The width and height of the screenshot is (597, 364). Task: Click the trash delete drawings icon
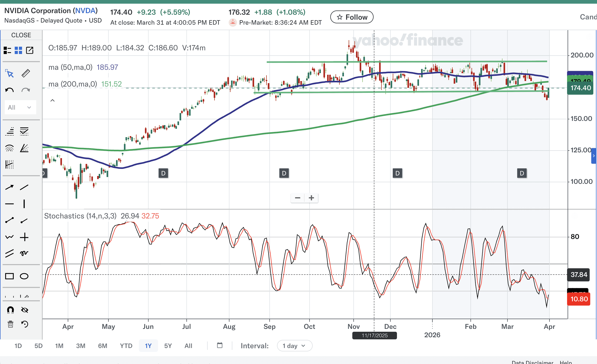(x=10, y=324)
